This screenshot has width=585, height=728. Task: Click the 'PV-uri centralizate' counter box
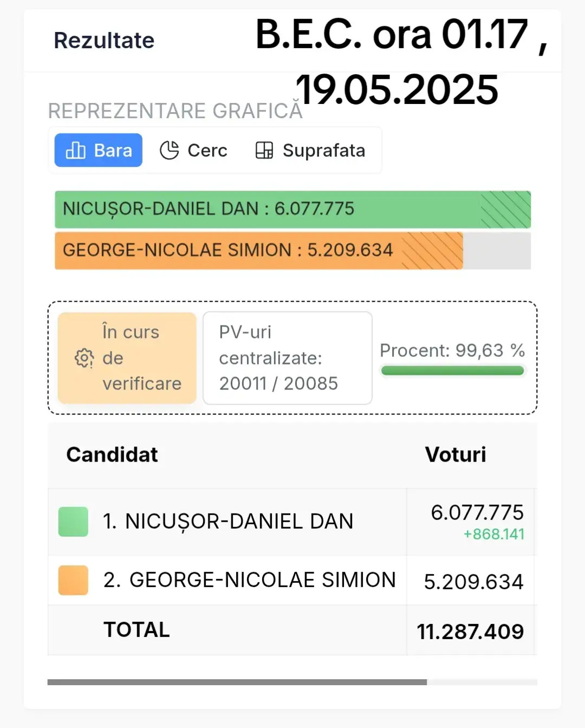click(288, 358)
